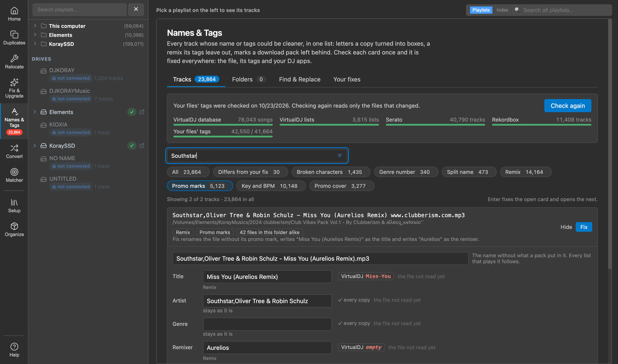Screen dimensions: 618x364
Task: Switch to Playlists view toggle
Action: tap(481, 10)
